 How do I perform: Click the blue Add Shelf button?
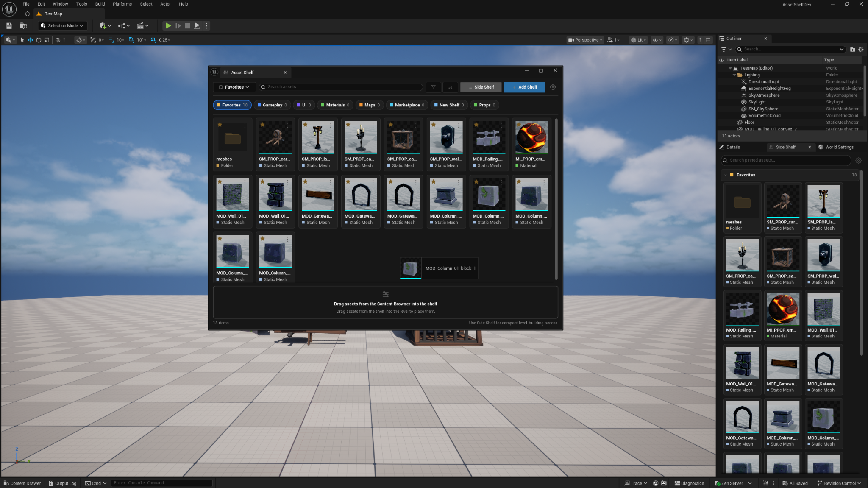coord(524,87)
